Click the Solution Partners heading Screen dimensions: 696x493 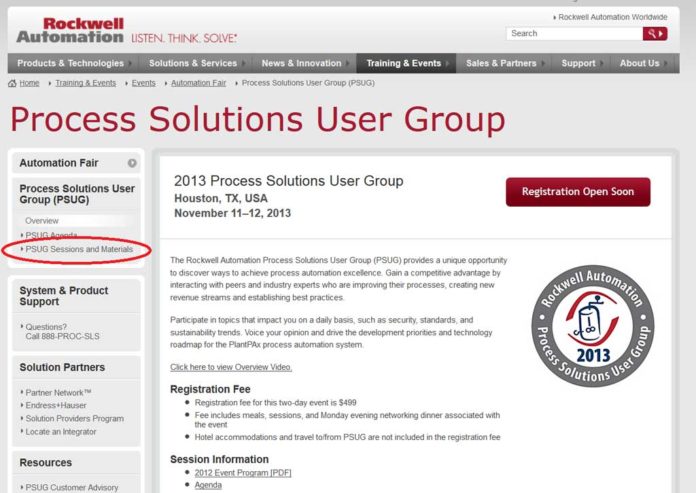coord(62,367)
